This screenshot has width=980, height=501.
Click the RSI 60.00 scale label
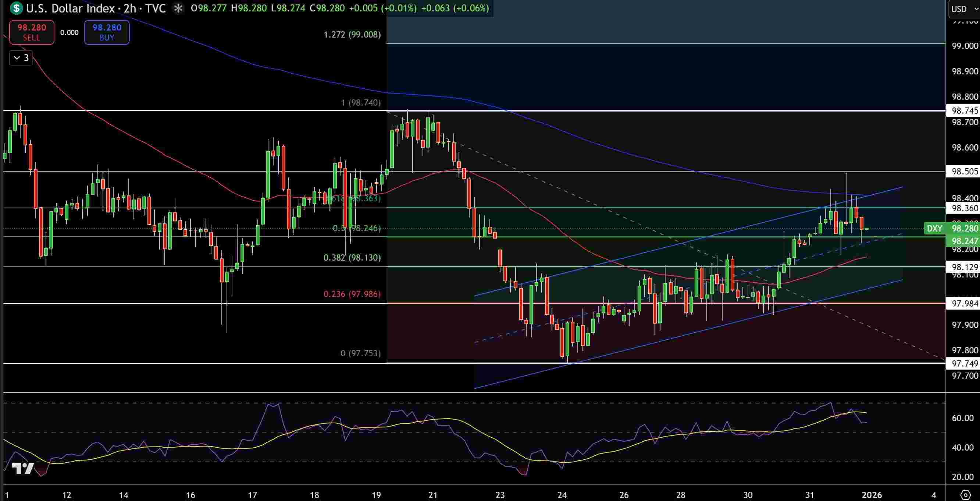click(962, 418)
